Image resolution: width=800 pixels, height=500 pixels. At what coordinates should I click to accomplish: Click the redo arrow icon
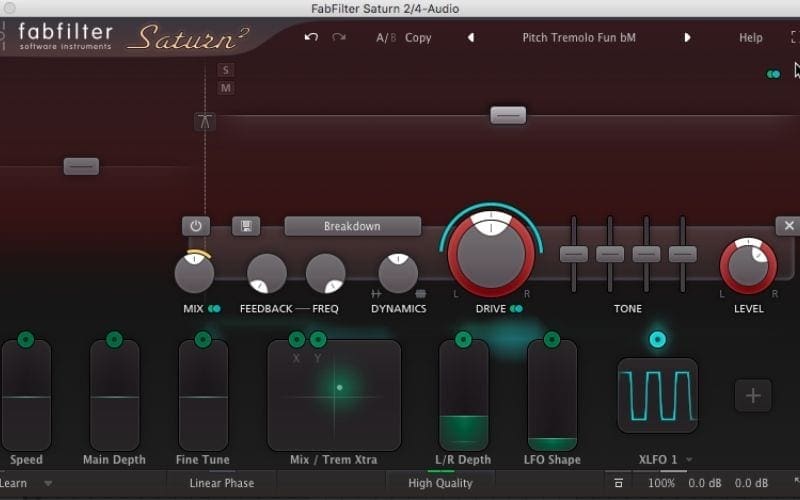339,37
